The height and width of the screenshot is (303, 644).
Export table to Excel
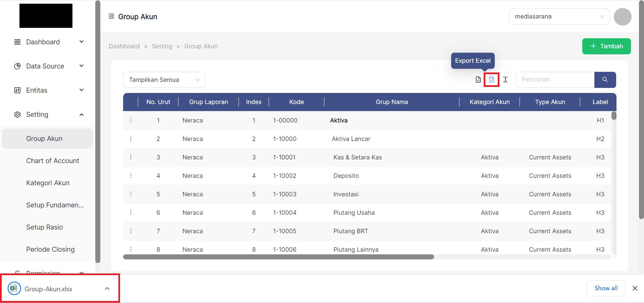click(x=491, y=80)
